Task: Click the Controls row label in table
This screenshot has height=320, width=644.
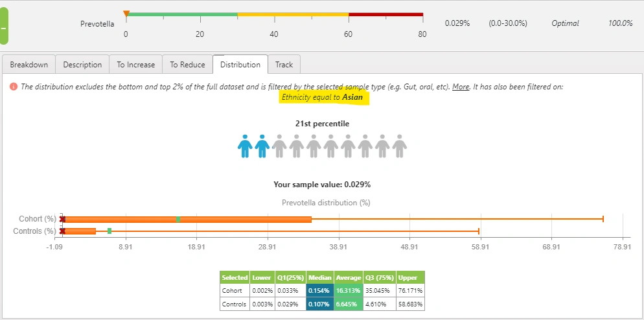Action: pos(235,304)
